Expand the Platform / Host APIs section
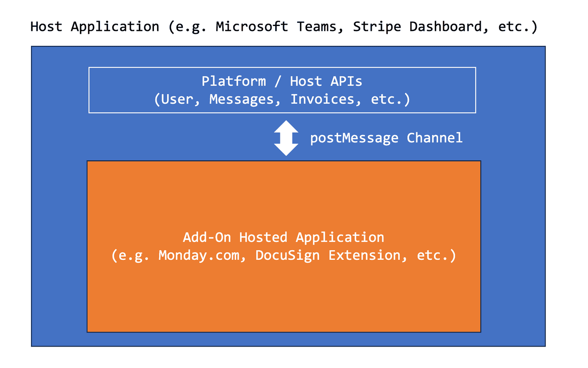Screen dimensions: 588x368 click(x=282, y=90)
